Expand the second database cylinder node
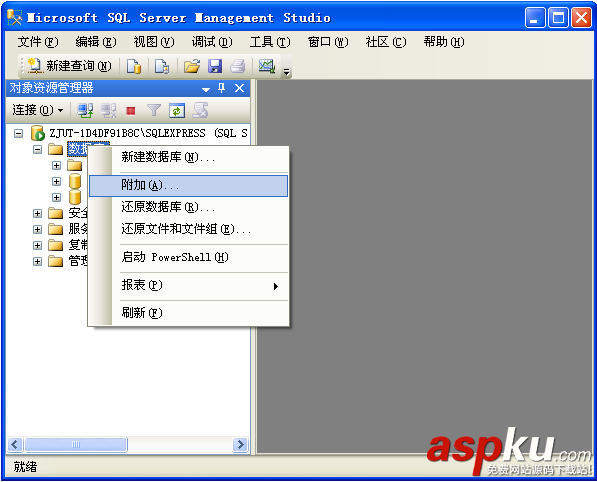This screenshot has width=597, height=482. [57, 197]
